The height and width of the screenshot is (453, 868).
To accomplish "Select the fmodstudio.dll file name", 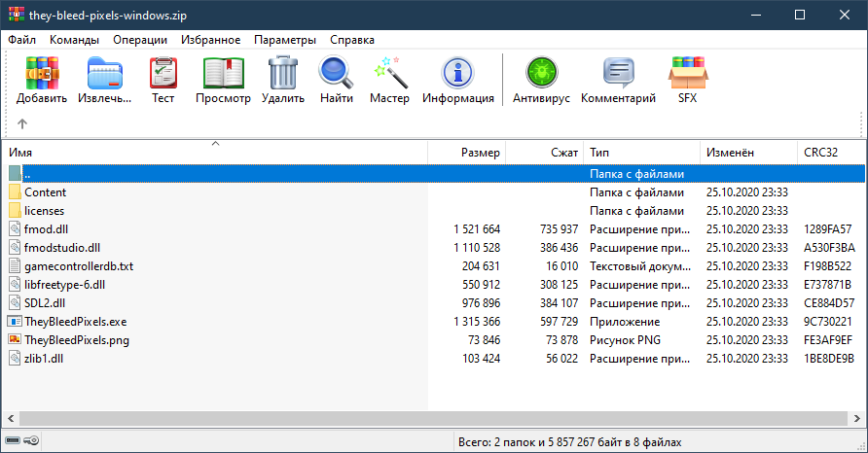I will (62, 248).
